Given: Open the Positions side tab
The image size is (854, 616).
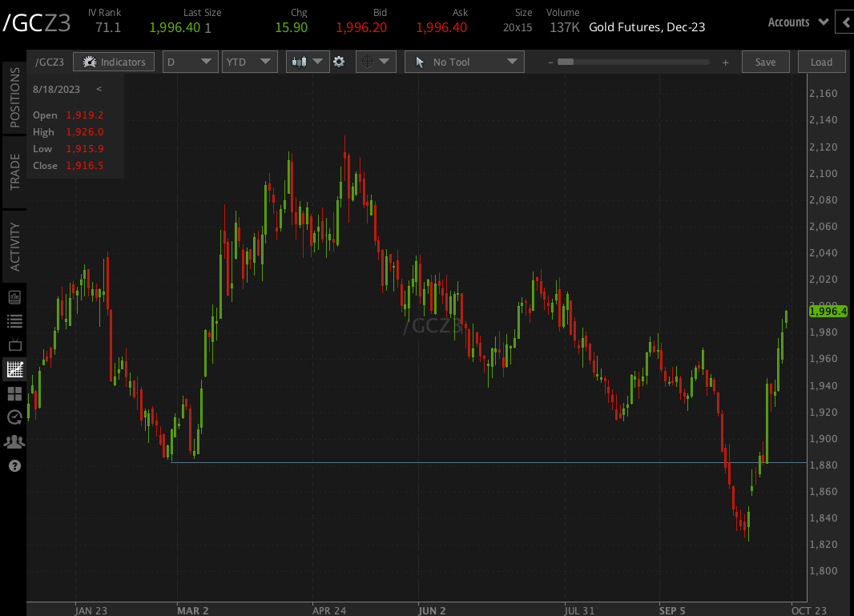Looking at the screenshot, I should (x=14, y=98).
